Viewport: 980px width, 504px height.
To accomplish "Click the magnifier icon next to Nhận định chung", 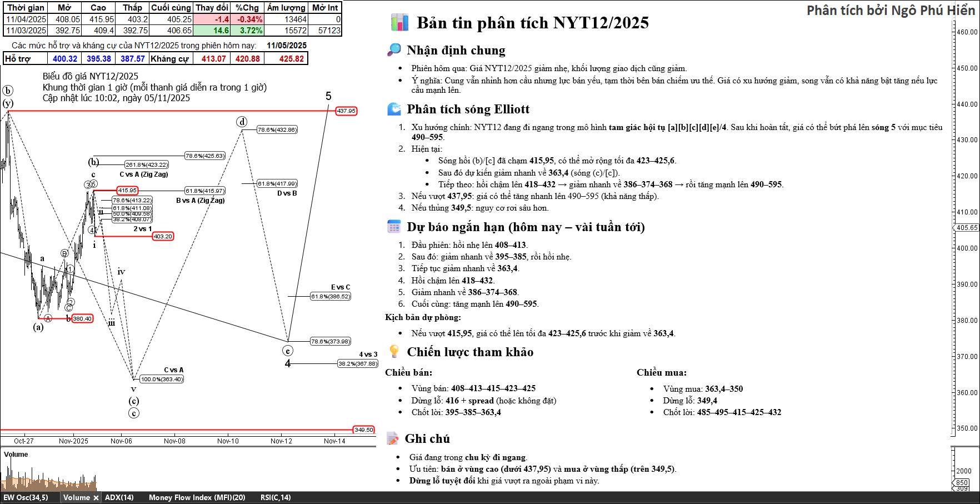I will 394,50.
